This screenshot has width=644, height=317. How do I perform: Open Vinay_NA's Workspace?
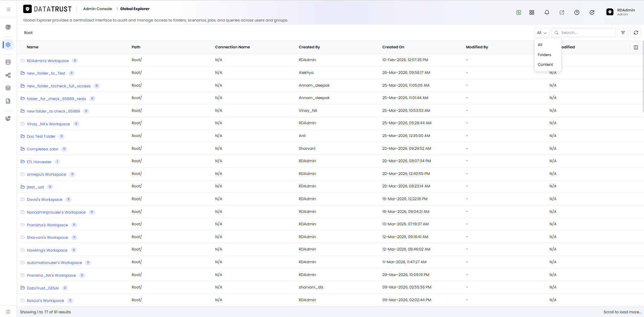[48, 124]
